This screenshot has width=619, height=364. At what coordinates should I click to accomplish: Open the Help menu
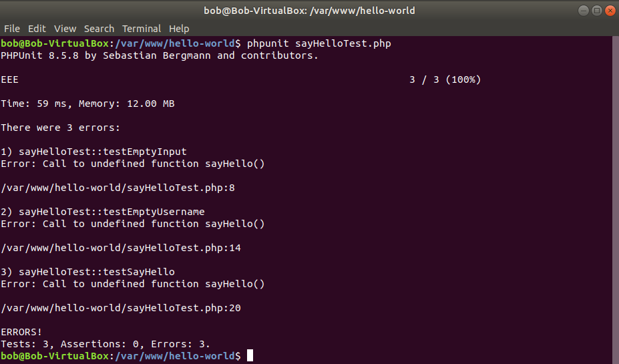(x=179, y=29)
